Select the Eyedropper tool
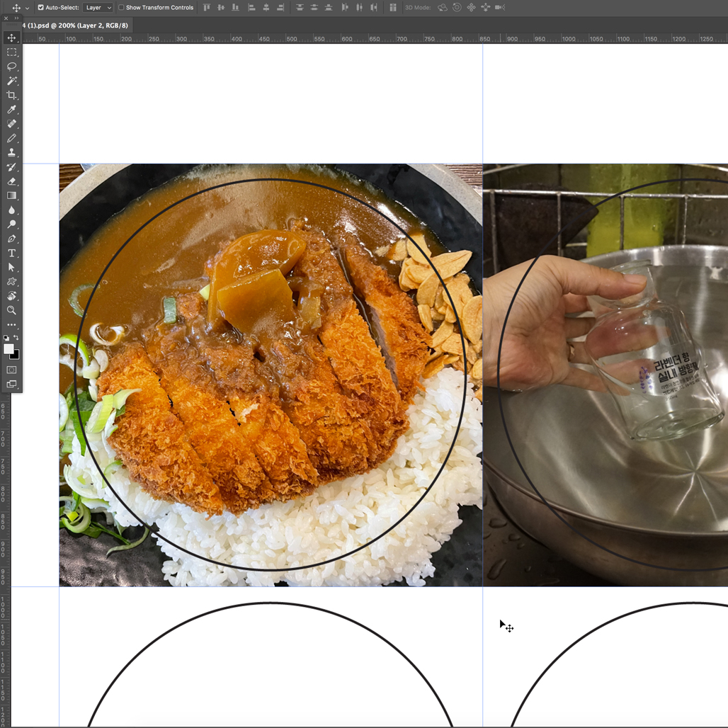 point(11,110)
